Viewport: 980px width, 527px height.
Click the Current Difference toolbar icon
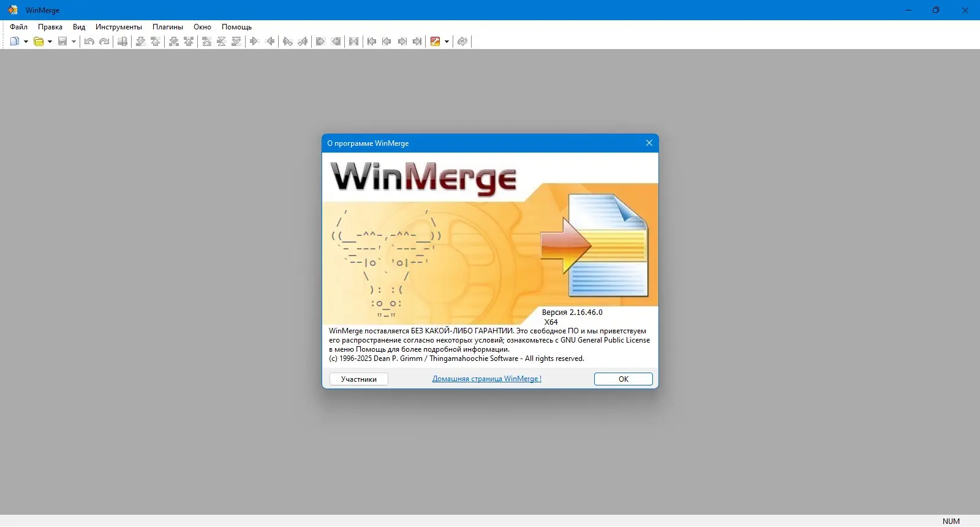[222, 42]
